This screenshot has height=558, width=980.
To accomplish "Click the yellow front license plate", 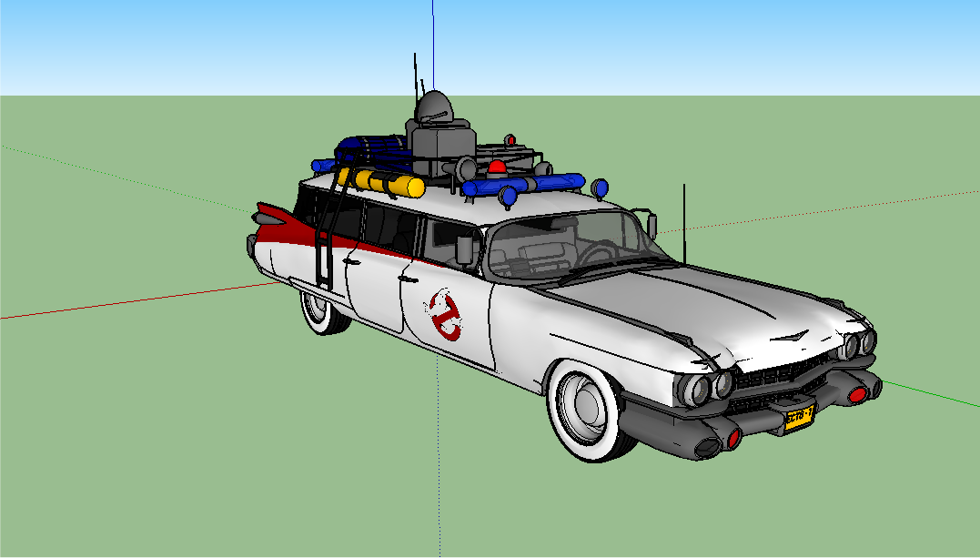I will click(x=799, y=417).
